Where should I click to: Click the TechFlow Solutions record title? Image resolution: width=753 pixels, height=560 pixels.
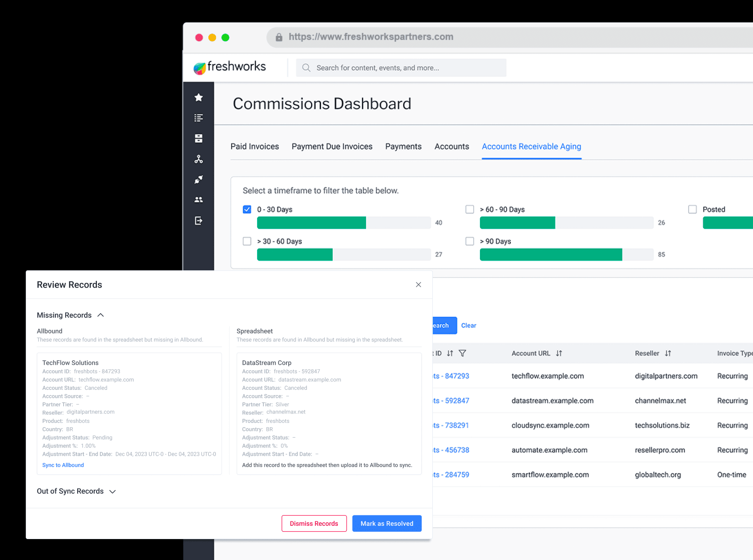[x=70, y=362]
